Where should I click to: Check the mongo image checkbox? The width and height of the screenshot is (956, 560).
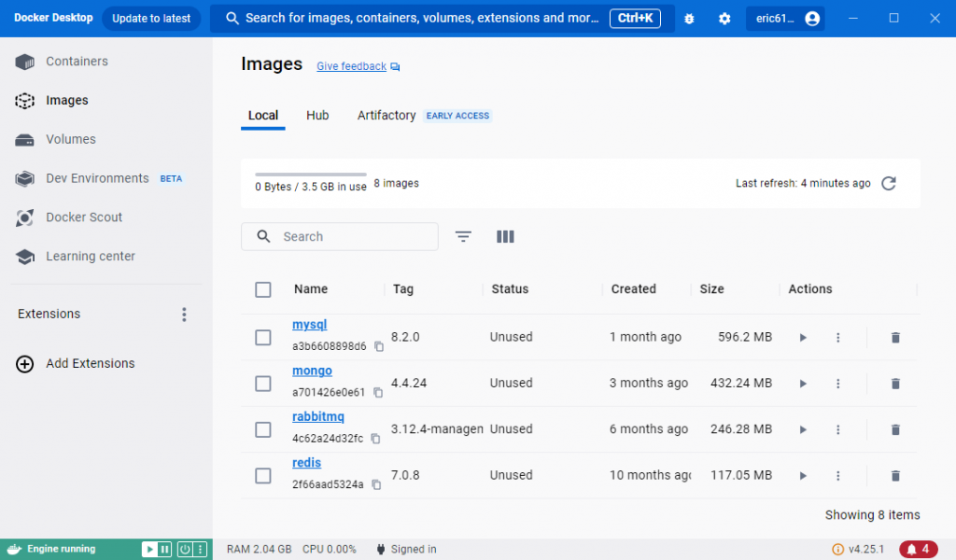pos(262,384)
